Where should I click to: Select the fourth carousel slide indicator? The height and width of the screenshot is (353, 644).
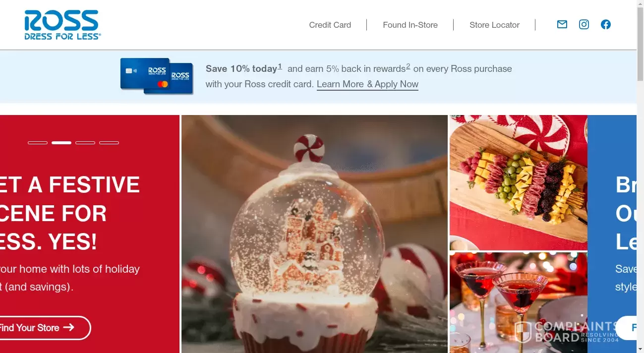click(109, 143)
